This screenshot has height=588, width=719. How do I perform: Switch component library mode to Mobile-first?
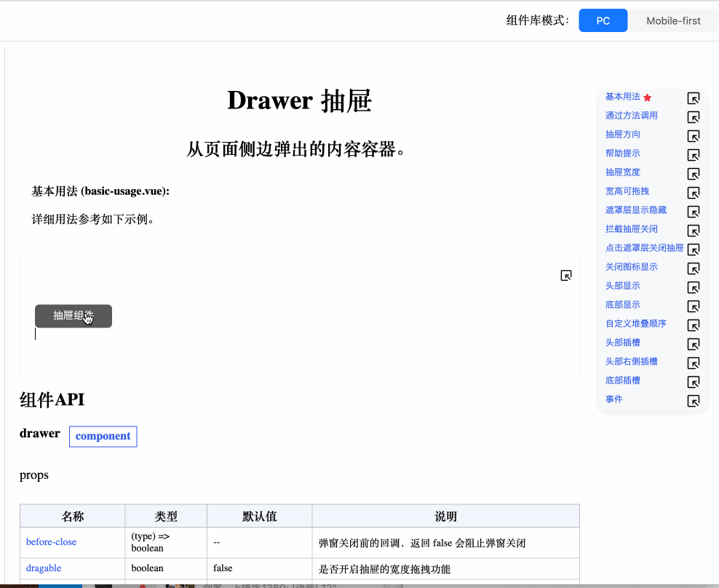(673, 20)
